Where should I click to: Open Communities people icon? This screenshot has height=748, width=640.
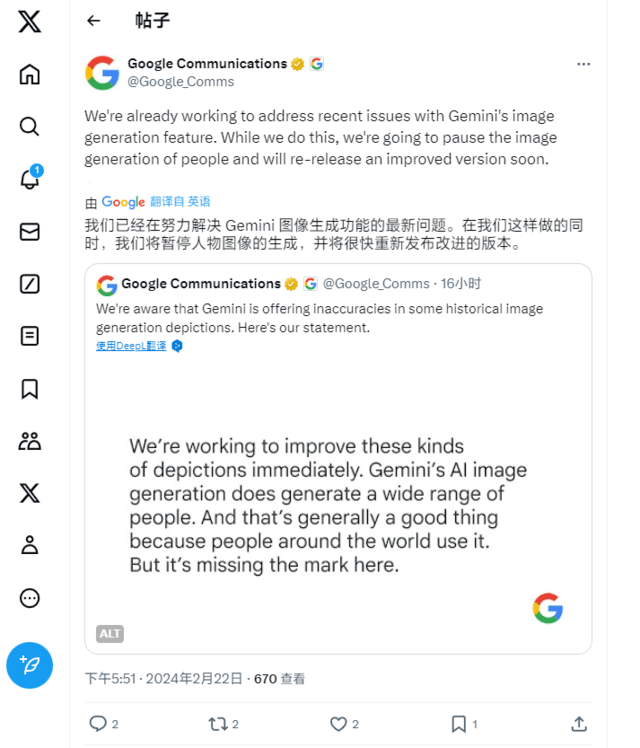coord(30,441)
